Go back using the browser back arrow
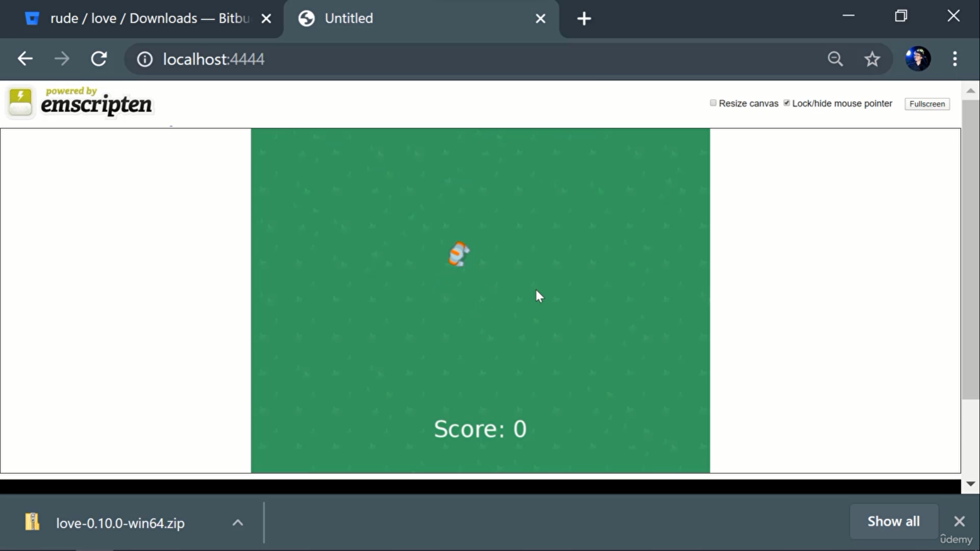Image resolution: width=980 pixels, height=551 pixels. pos(25,59)
